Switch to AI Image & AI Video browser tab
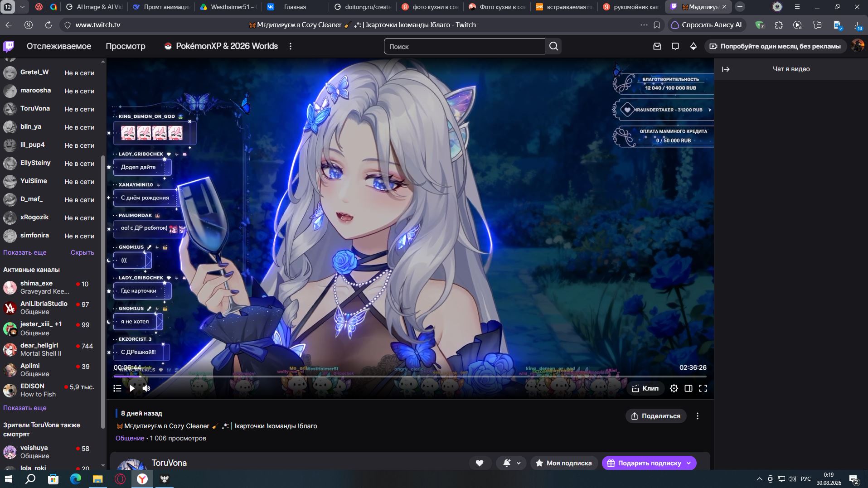 (x=94, y=7)
